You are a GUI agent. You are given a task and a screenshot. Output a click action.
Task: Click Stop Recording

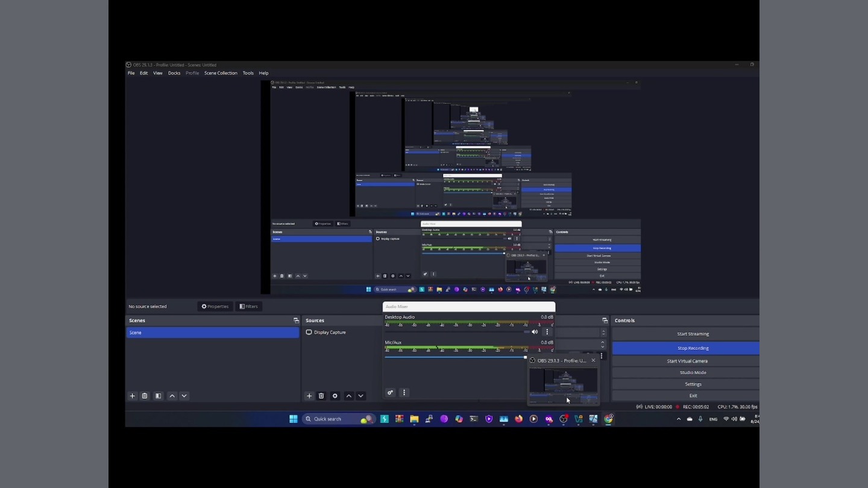(x=686, y=348)
